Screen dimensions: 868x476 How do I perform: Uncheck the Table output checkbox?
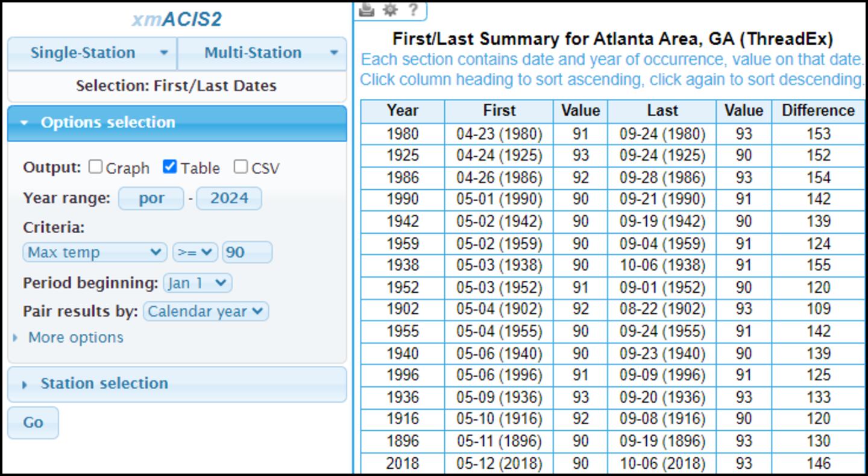click(x=170, y=167)
